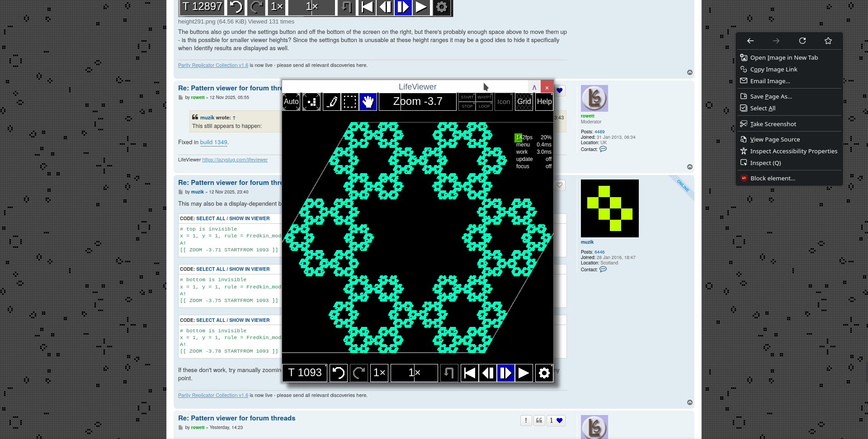Quote the last rowett post
This screenshot has width=868, height=439.
coord(539,420)
